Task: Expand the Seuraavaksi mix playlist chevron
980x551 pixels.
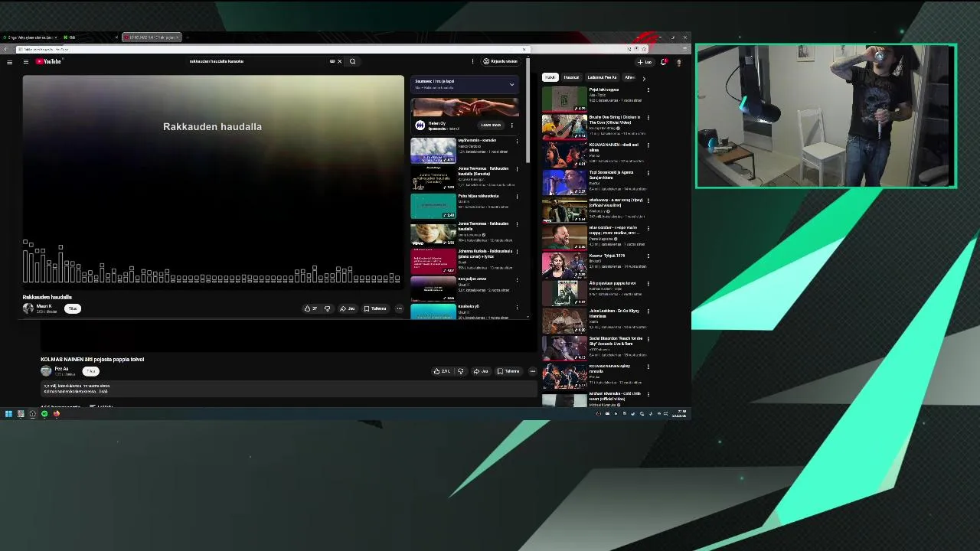Action: (511, 84)
